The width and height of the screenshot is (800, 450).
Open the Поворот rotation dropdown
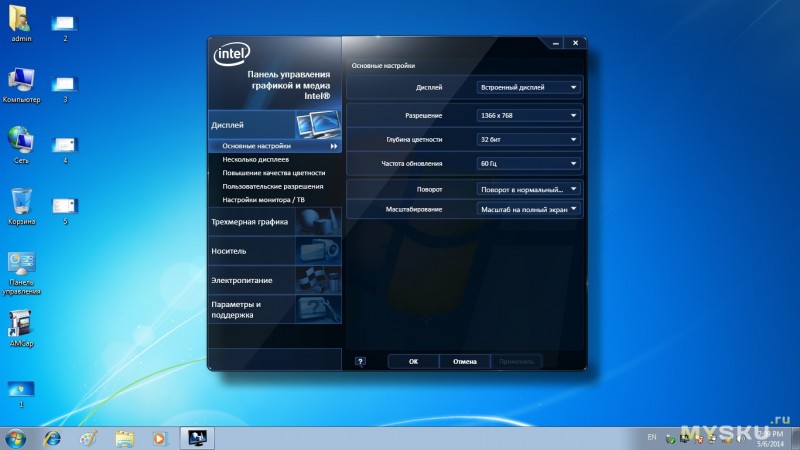[x=529, y=189]
